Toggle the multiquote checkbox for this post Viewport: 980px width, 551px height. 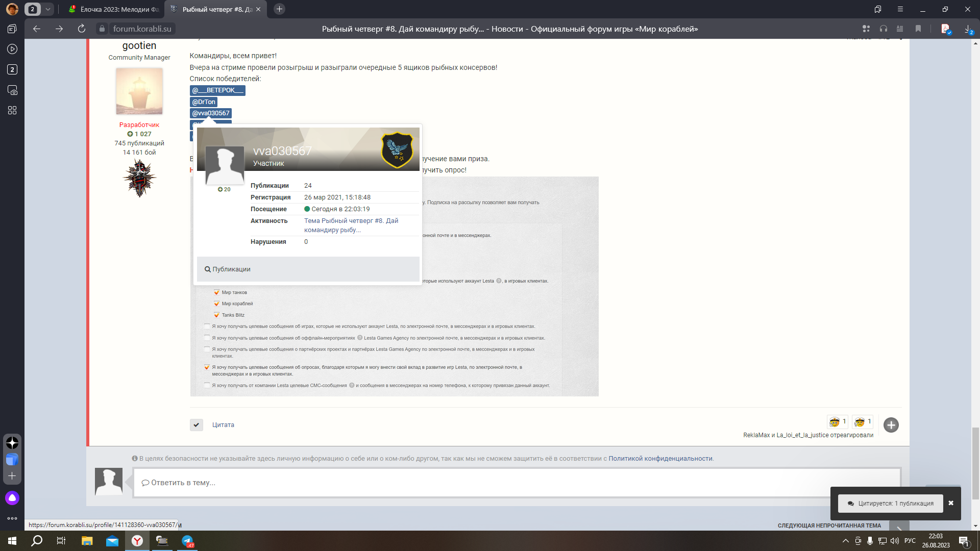197,425
